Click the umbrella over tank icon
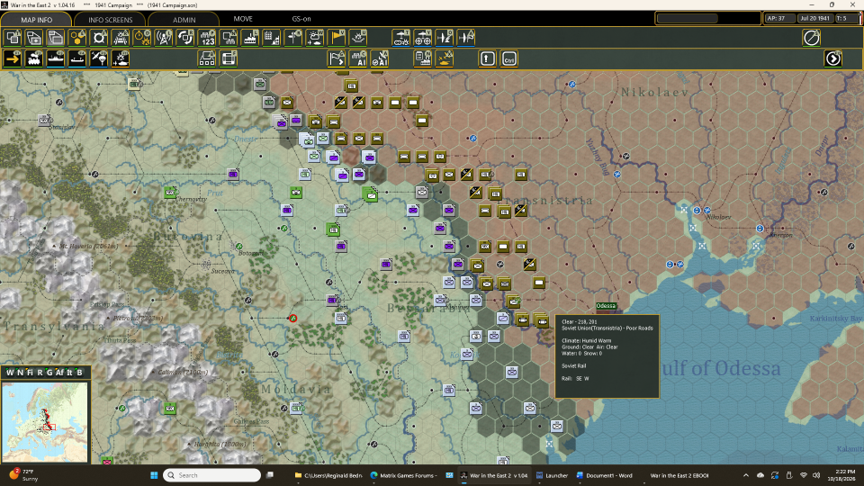The image size is (864, 486). tap(358, 38)
